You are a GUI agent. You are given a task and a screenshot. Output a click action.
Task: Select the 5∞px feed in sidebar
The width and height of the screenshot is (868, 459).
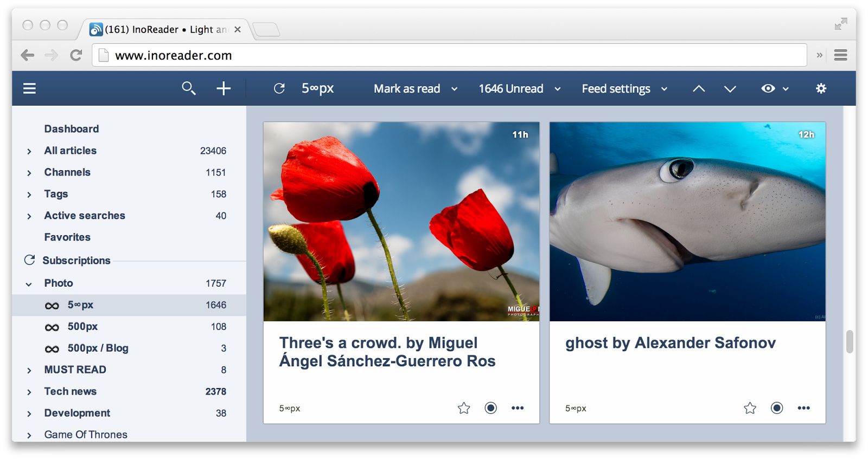(x=129, y=305)
